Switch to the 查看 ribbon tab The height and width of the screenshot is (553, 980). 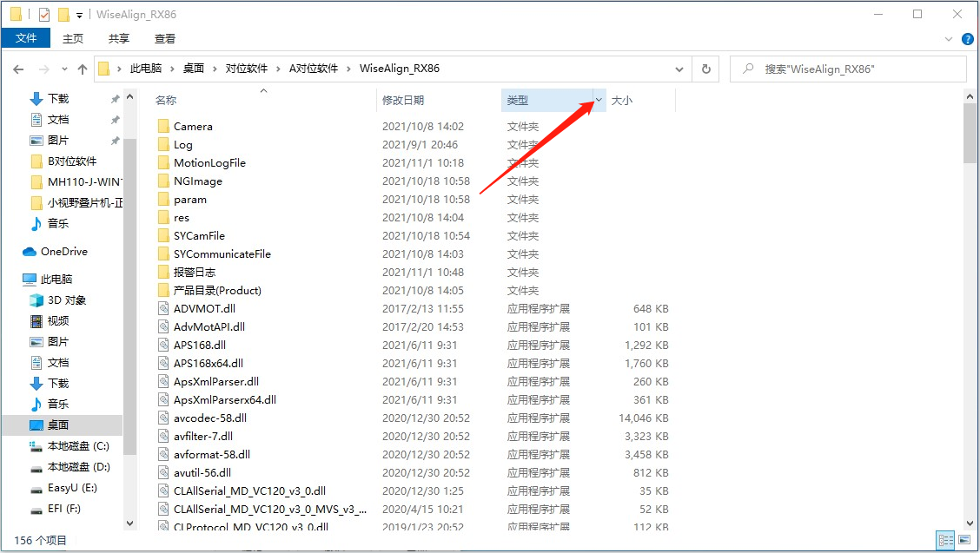[x=165, y=39]
